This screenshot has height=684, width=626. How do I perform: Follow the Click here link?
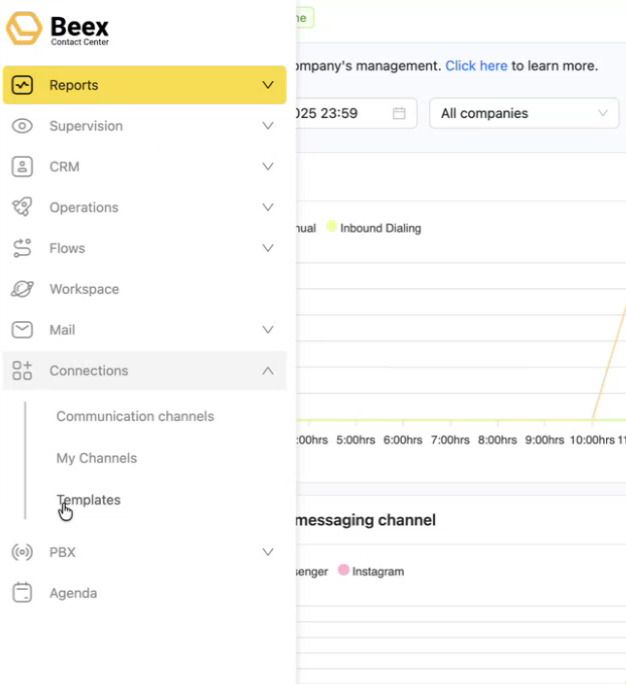click(x=476, y=66)
